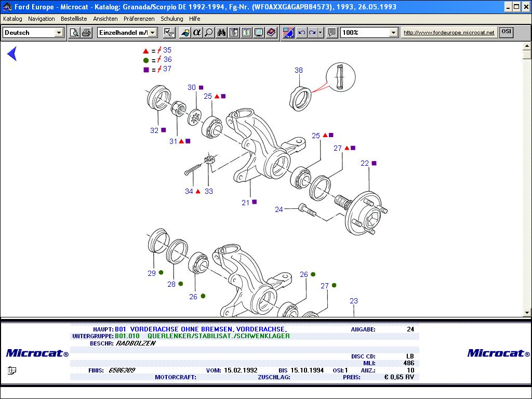Click legend reference number 37
This screenshot has height=399, width=532.
[x=167, y=69]
